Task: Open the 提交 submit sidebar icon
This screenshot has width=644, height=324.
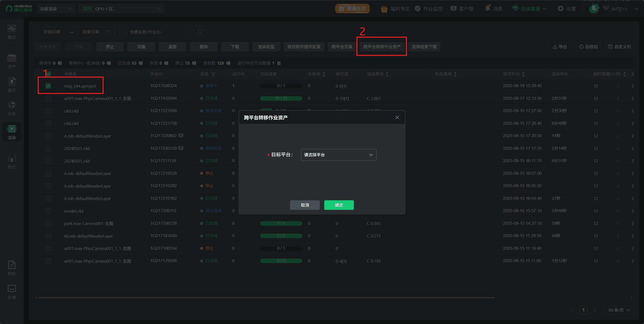Action: point(12,85)
